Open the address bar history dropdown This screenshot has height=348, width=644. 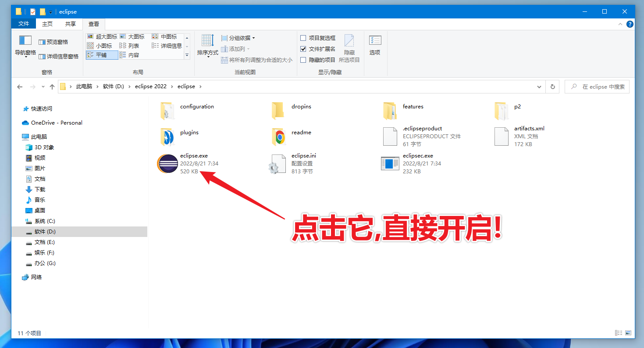point(539,87)
